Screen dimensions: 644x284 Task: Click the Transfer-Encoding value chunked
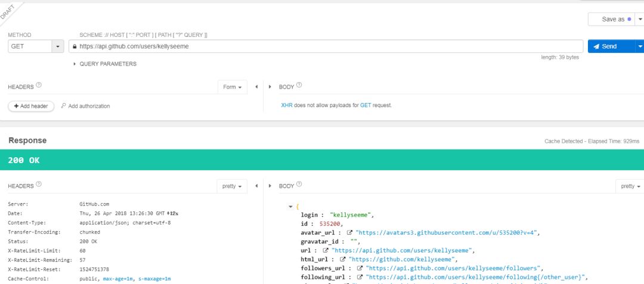click(x=90, y=232)
